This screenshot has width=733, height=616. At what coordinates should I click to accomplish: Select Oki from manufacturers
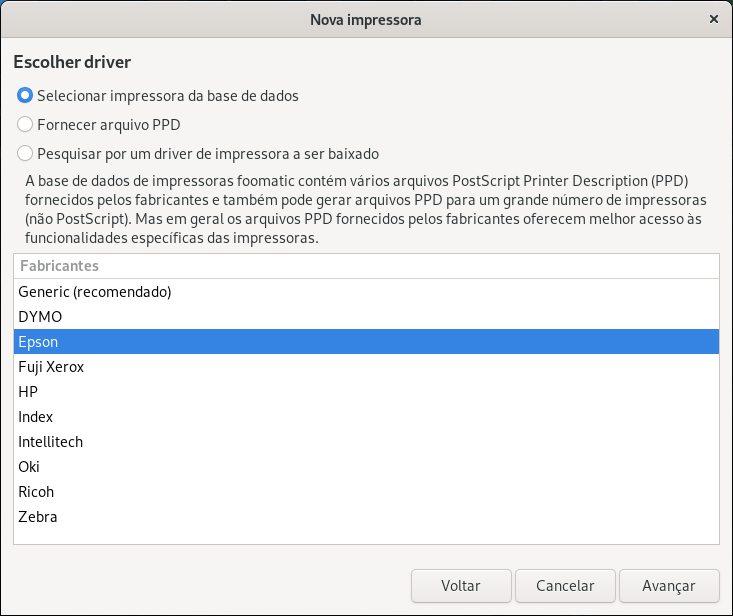(x=366, y=467)
